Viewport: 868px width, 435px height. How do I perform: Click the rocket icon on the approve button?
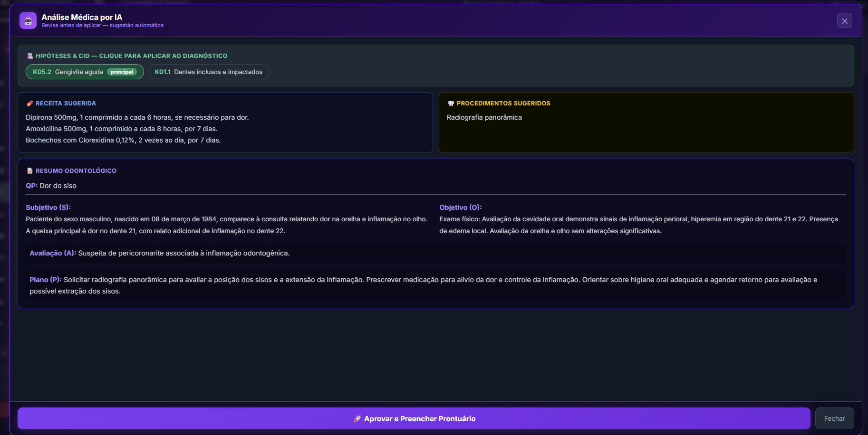[357, 419]
